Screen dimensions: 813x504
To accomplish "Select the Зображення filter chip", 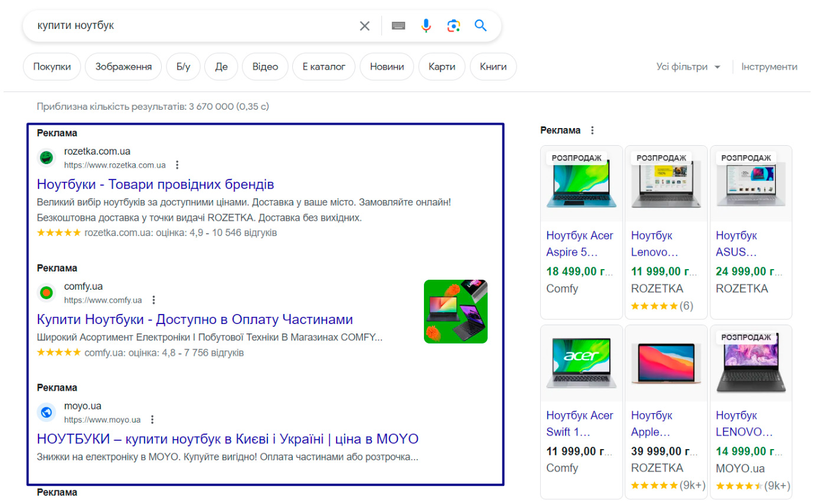I will (x=123, y=67).
